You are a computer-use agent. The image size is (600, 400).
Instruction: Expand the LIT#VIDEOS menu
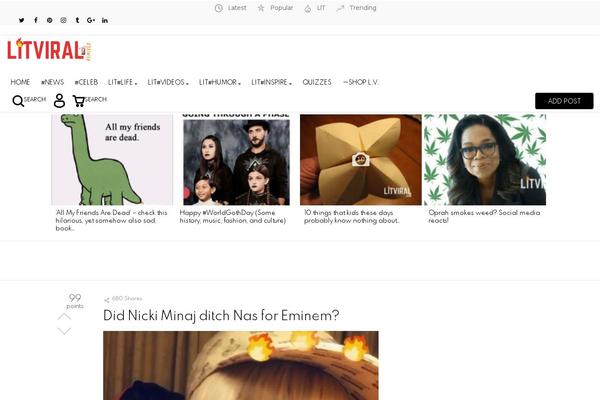pos(168,82)
